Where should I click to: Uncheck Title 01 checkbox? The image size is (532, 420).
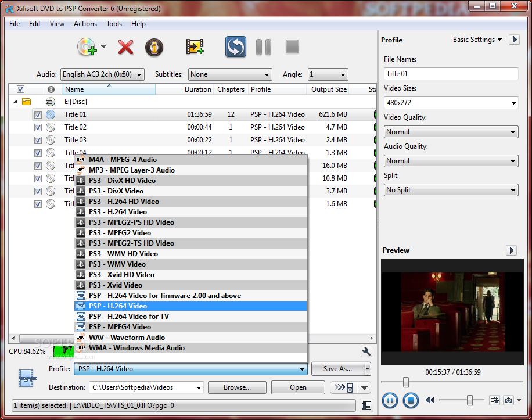click(x=38, y=114)
